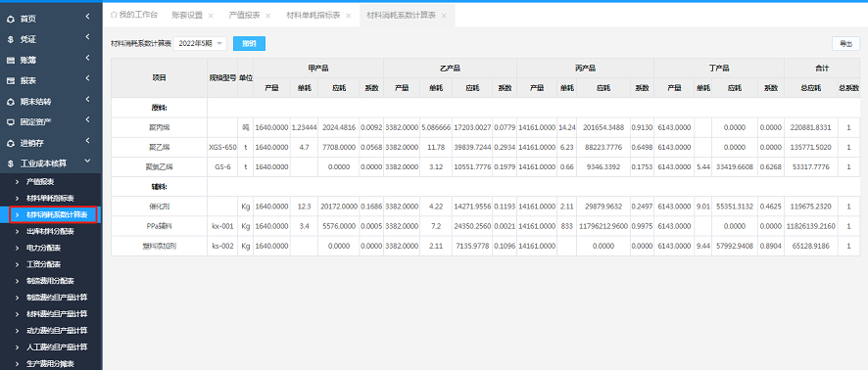Close the 材料单耗指标表 tab
868x370 pixels.
pyautogui.click(x=348, y=16)
